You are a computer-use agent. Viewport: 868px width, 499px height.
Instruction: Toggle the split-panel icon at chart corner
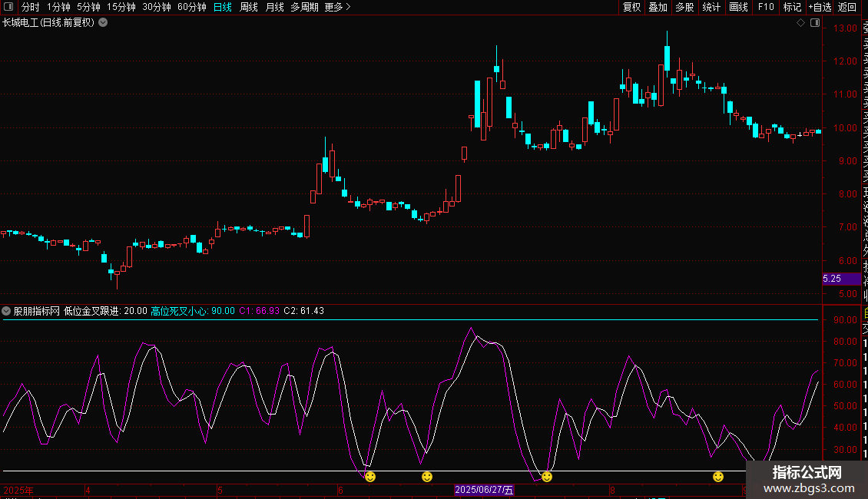[815, 23]
